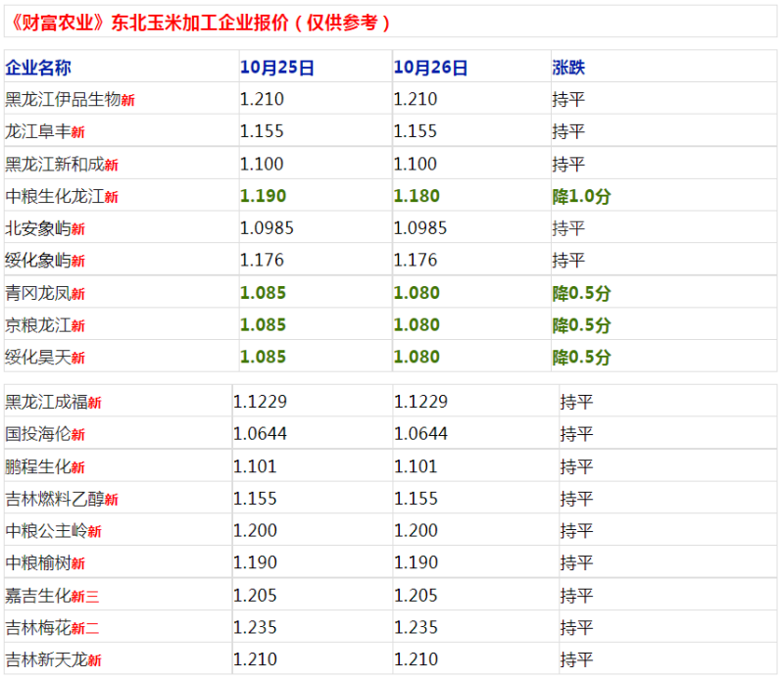This screenshot has height=680, width=784.
Task: Click 中粮榆树 October 25 price 1.190
Action: point(255,562)
